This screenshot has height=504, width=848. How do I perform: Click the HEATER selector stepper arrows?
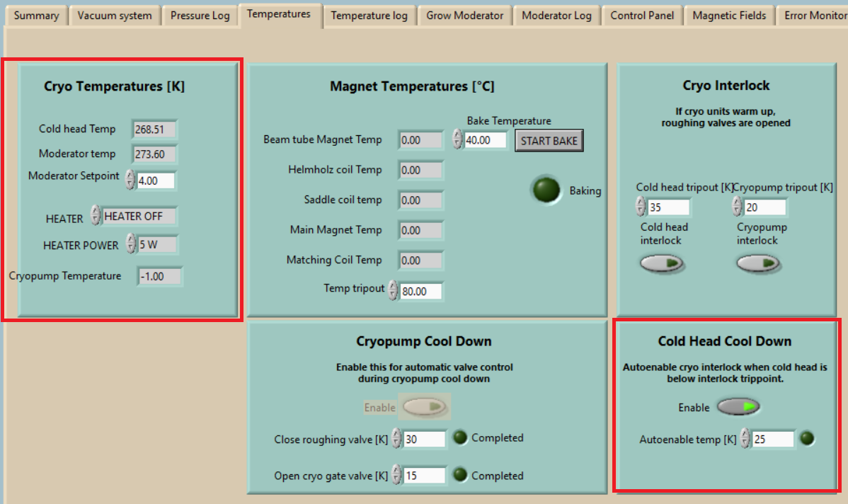click(96, 215)
